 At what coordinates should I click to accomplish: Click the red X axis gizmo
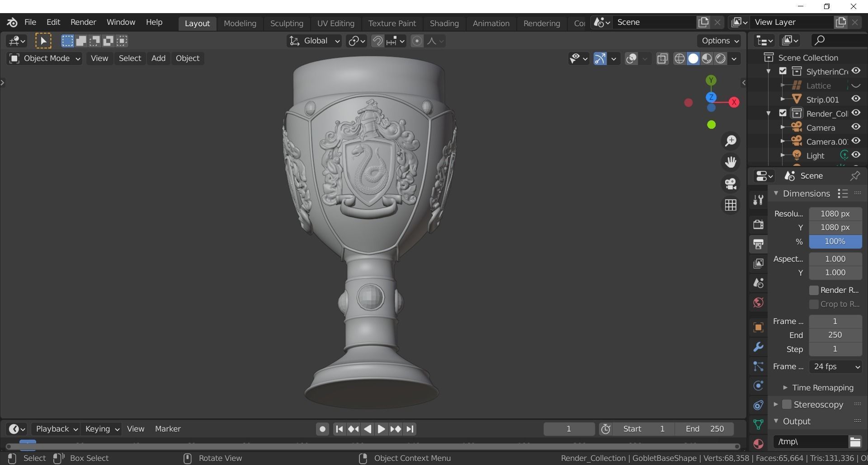(734, 103)
